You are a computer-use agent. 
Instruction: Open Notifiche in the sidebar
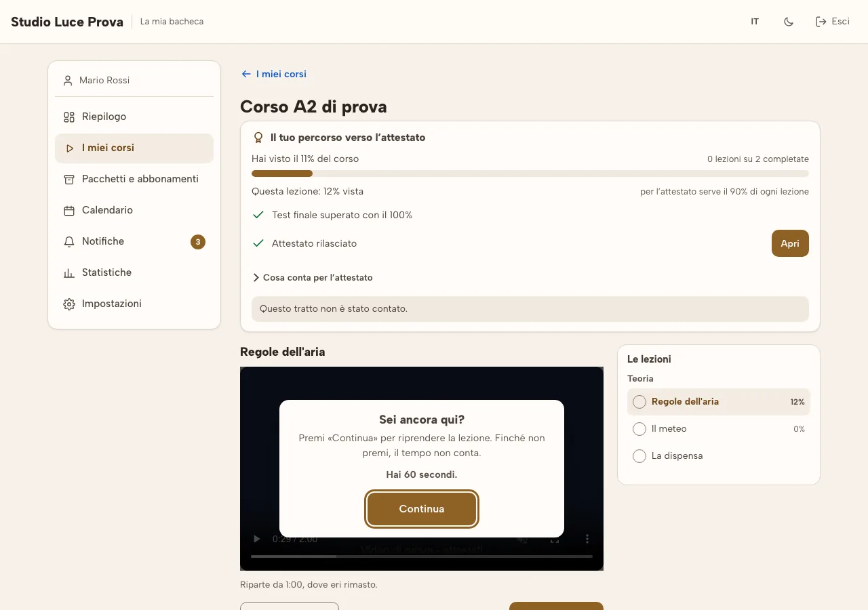[x=134, y=241]
